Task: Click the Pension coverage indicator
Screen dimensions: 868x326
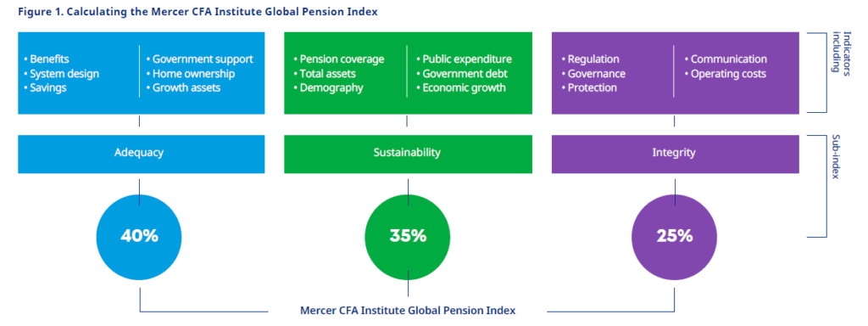Action: tap(342, 59)
